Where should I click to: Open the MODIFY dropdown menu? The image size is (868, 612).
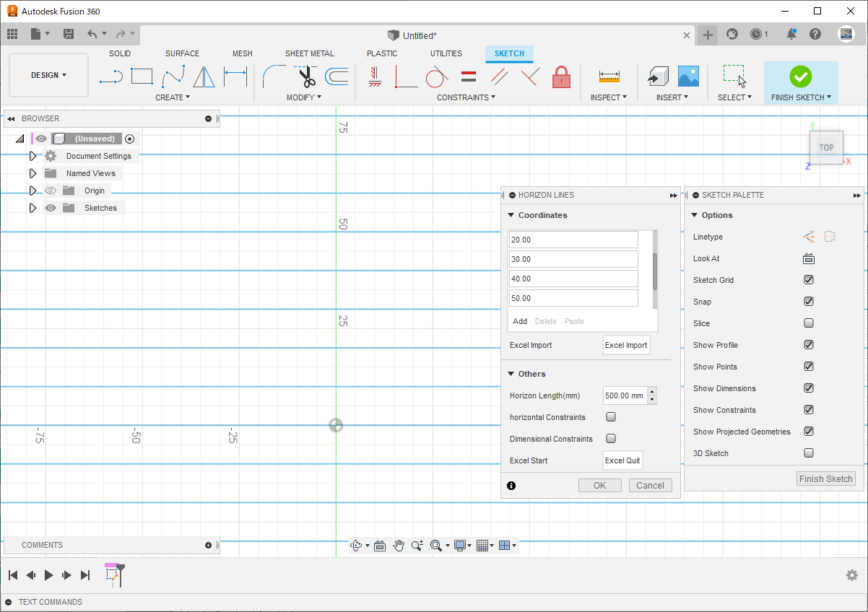click(304, 97)
